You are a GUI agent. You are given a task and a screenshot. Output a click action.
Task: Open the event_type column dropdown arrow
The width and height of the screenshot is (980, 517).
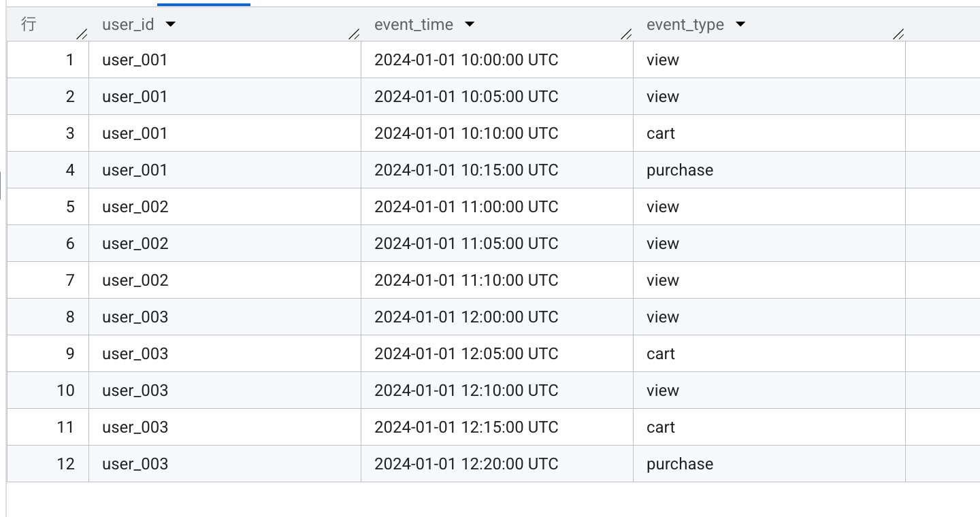click(x=740, y=24)
